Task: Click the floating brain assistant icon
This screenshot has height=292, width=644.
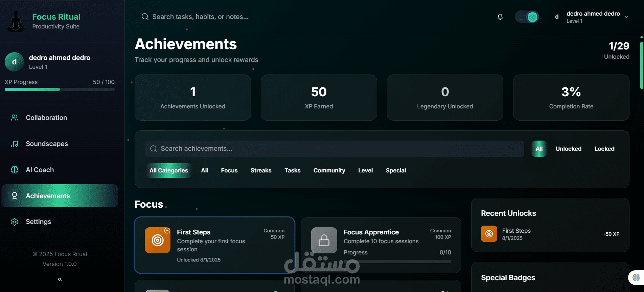Action: pos(636,277)
